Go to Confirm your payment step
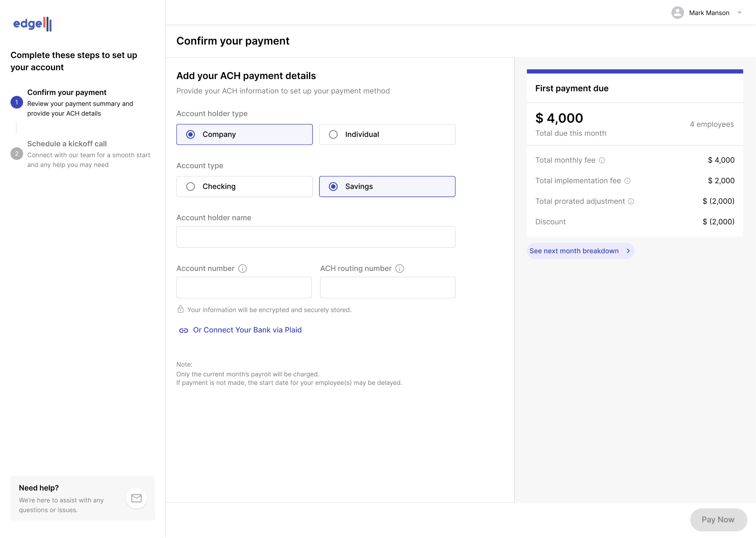The width and height of the screenshot is (756, 538). tap(67, 93)
